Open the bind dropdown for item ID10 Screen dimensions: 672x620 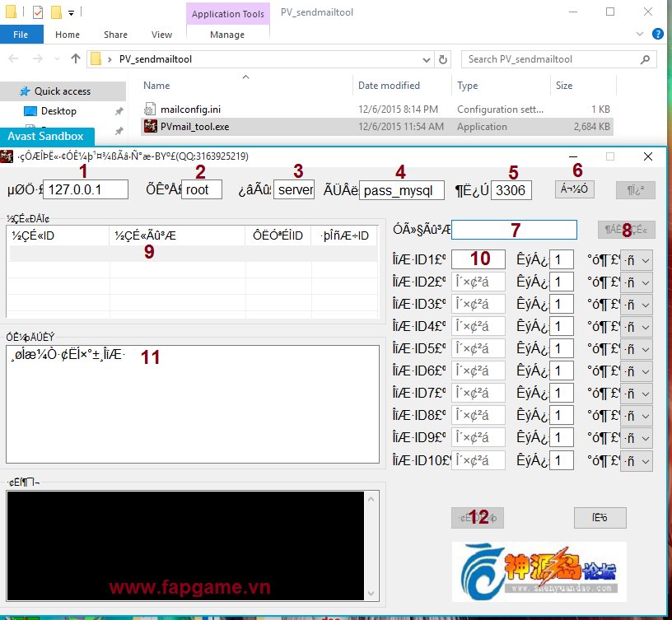point(637,461)
